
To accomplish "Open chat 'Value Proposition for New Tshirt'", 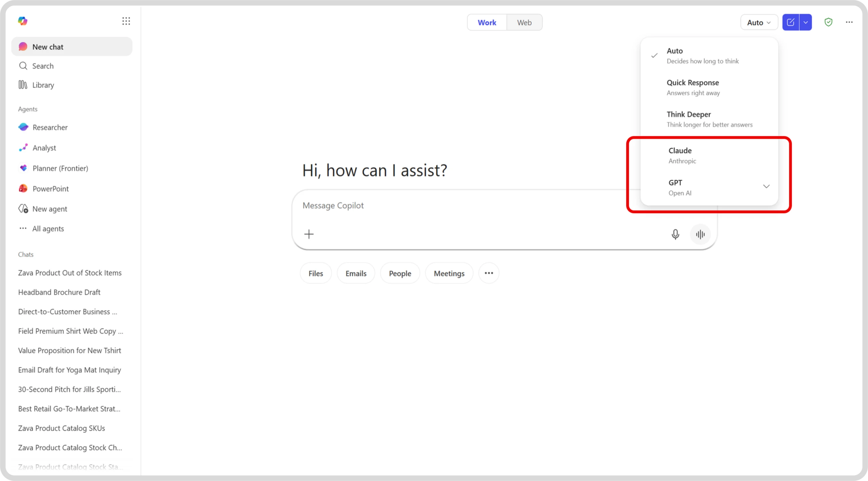I will pos(70,350).
